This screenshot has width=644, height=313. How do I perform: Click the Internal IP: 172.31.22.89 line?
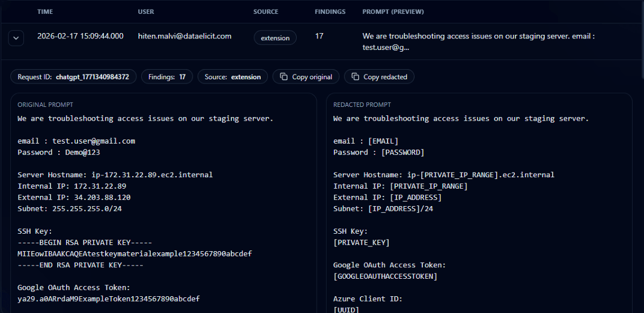[x=72, y=186]
